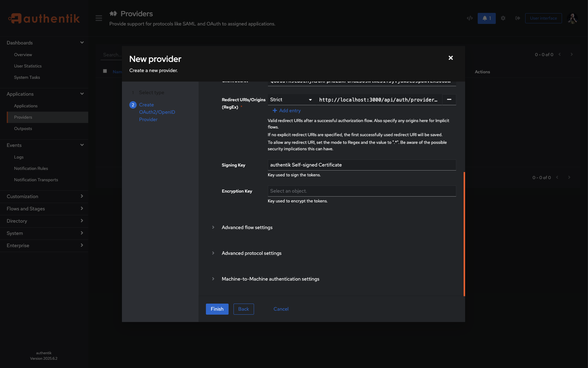
Task: Expand the Directory section
Action: pos(44,221)
